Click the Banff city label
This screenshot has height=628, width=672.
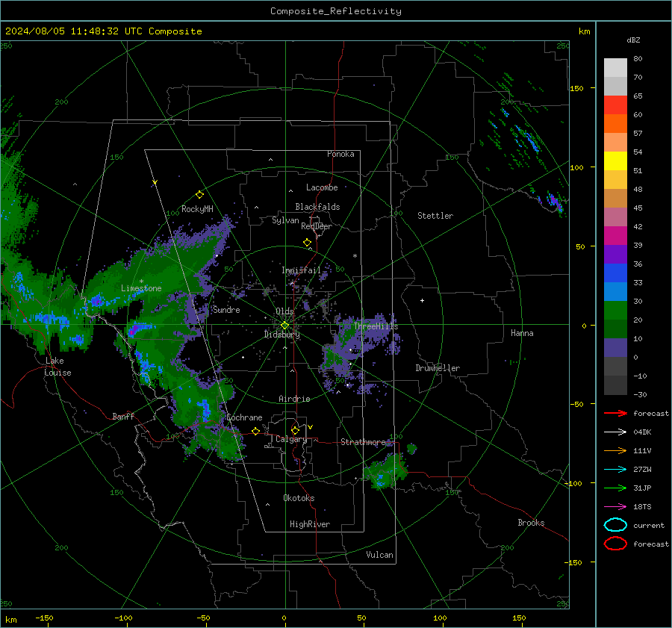123,416
